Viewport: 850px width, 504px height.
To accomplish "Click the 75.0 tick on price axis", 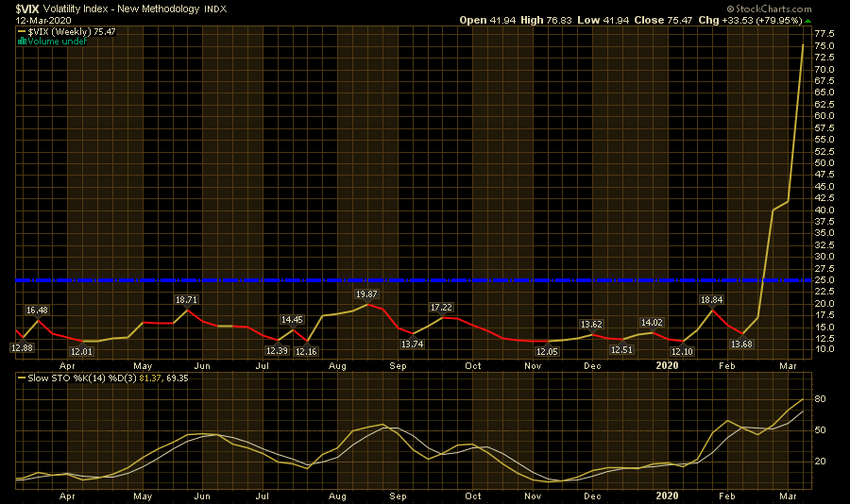I will pos(824,46).
